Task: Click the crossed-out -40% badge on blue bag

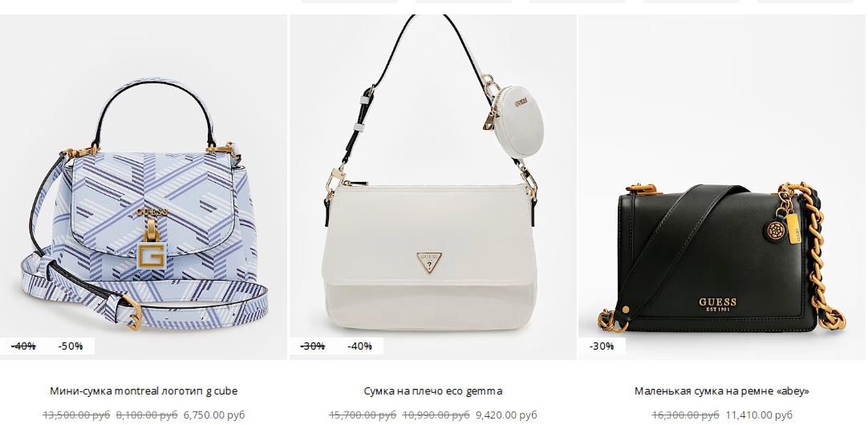Action: pyautogui.click(x=24, y=346)
